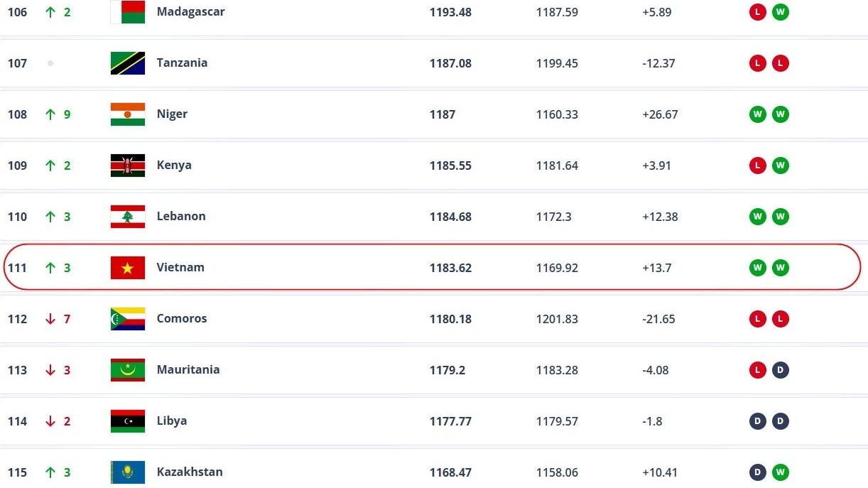Select the Niger flag icon
The image size is (868, 488).
click(128, 114)
